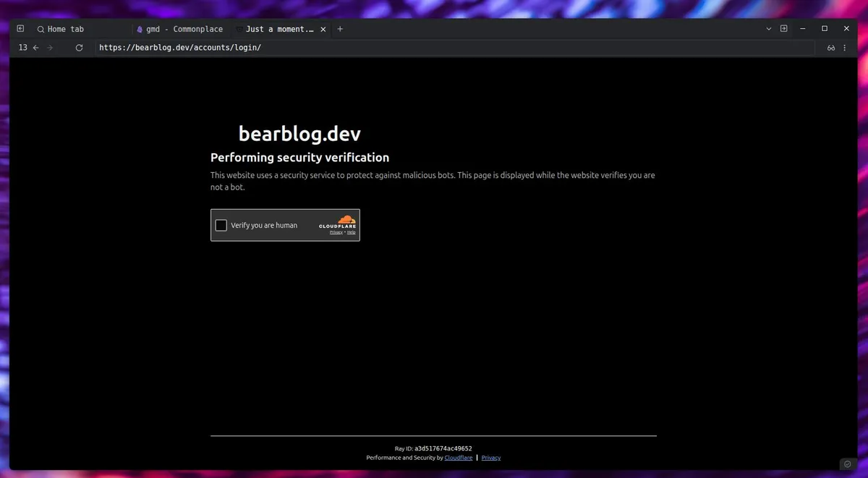The image size is (868, 478).
Task: Go back with the left arrow
Action: 36,48
